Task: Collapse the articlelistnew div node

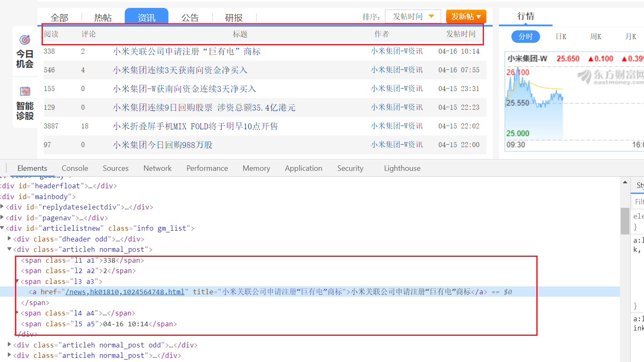Action: click(2, 228)
